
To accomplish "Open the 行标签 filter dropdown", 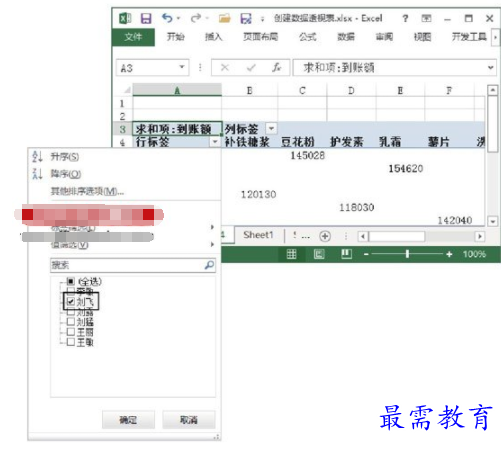I will (x=215, y=142).
